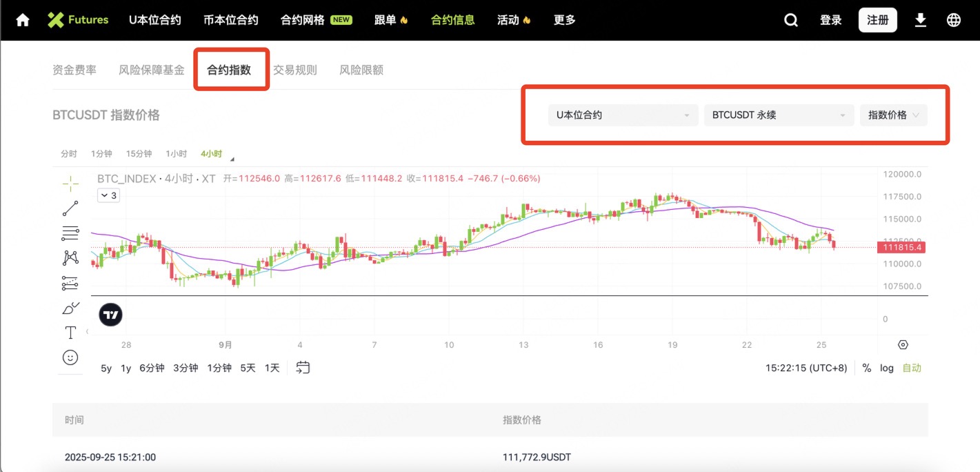Click the go-to-date calendar icon
This screenshot has height=472, width=980.
click(303, 368)
